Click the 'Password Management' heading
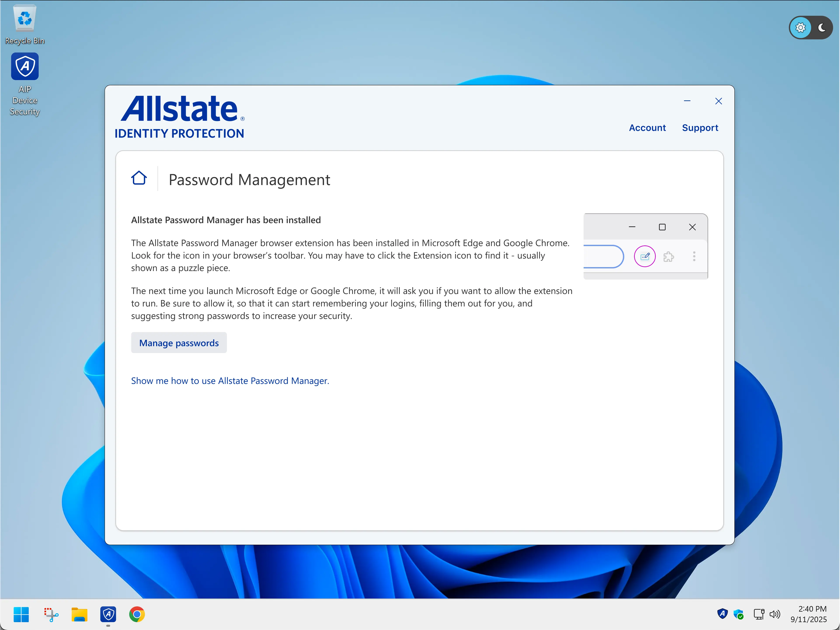Image resolution: width=840 pixels, height=630 pixels. coord(249,180)
